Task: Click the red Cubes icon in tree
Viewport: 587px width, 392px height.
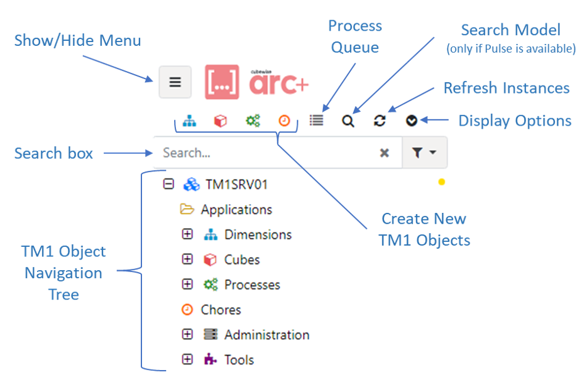Action: [x=210, y=259]
